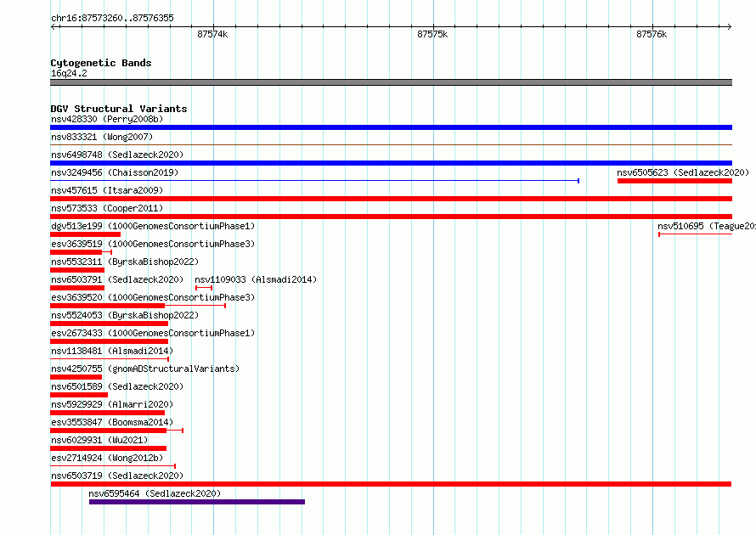Click the thin red nsv1138481 variant line
Viewport: 756px width, 535px height.
click(110, 359)
